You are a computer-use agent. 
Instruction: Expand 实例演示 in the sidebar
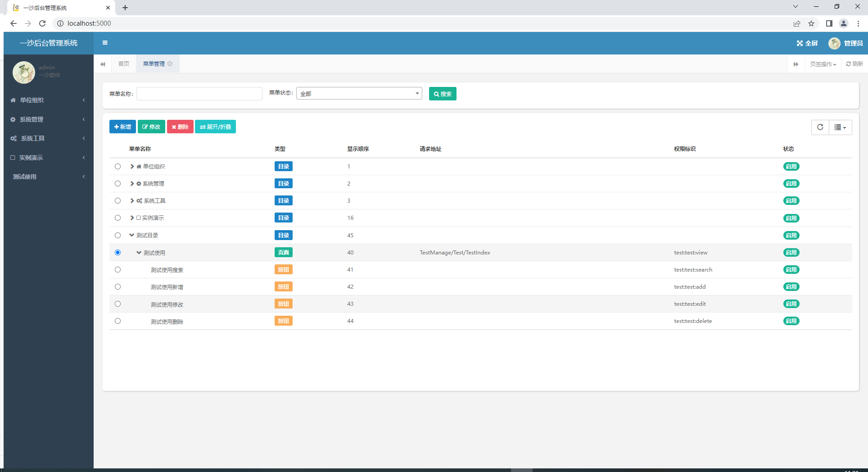coord(49,158)
